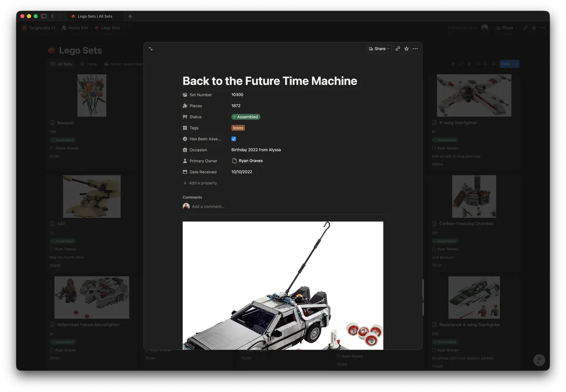The image size is (566, 392).
Task: Open the Ryan Graves owner page link
Action: tap(247, 161)
